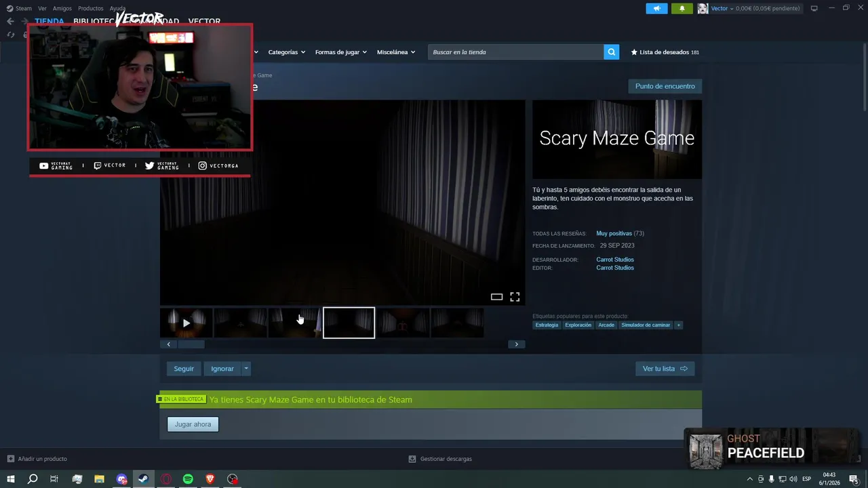
Task: Click the Seguir button
Action: coord(184,369)
